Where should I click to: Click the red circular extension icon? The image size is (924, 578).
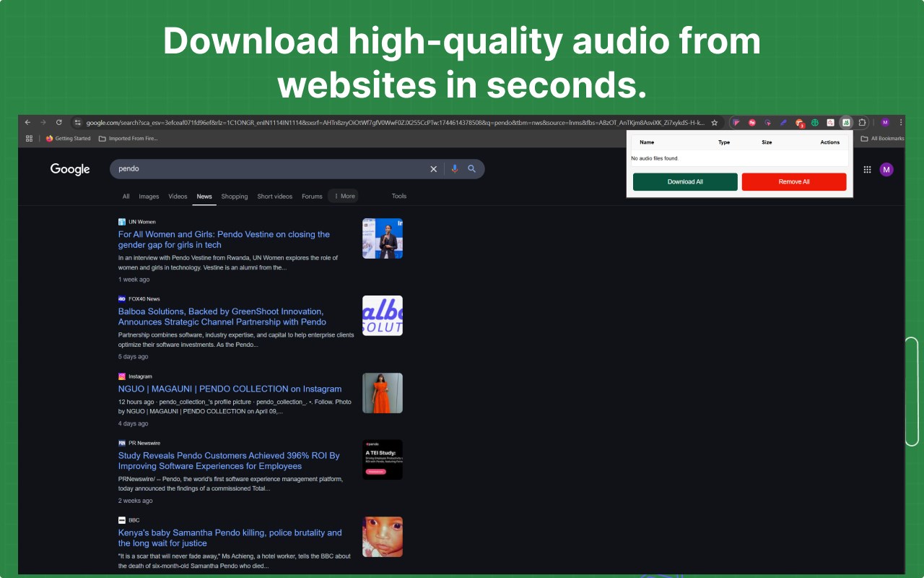[x=752, y=123]
